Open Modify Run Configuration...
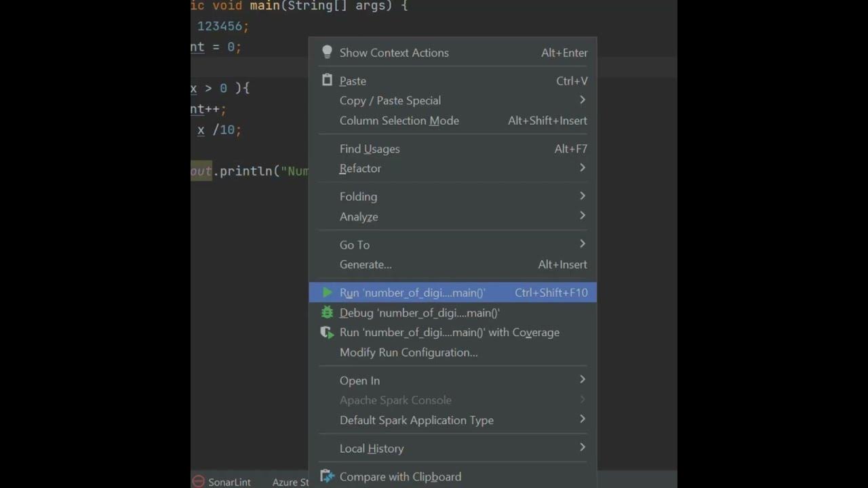Viewport: 868px width, 488px height. 408,352
